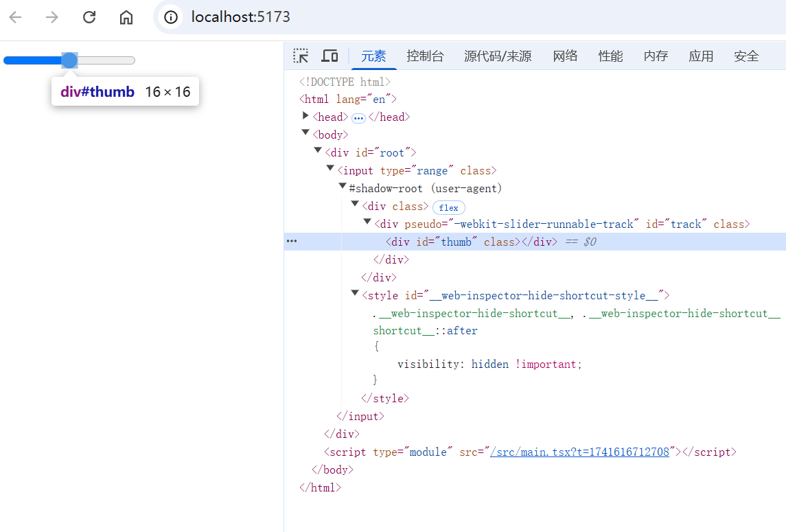Click the blue range slider thumb
This screenshot has height=532, width=786.
(70, 60)
